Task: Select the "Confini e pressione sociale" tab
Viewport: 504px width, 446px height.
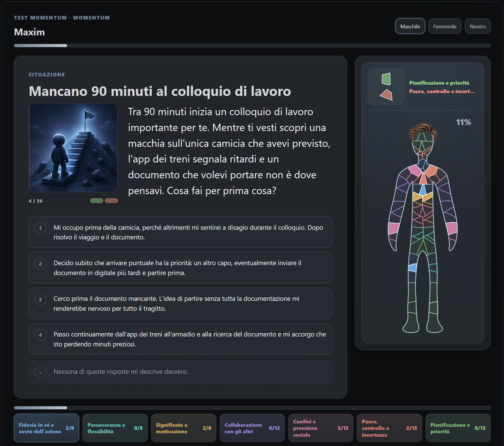Action: coord(321,428)
